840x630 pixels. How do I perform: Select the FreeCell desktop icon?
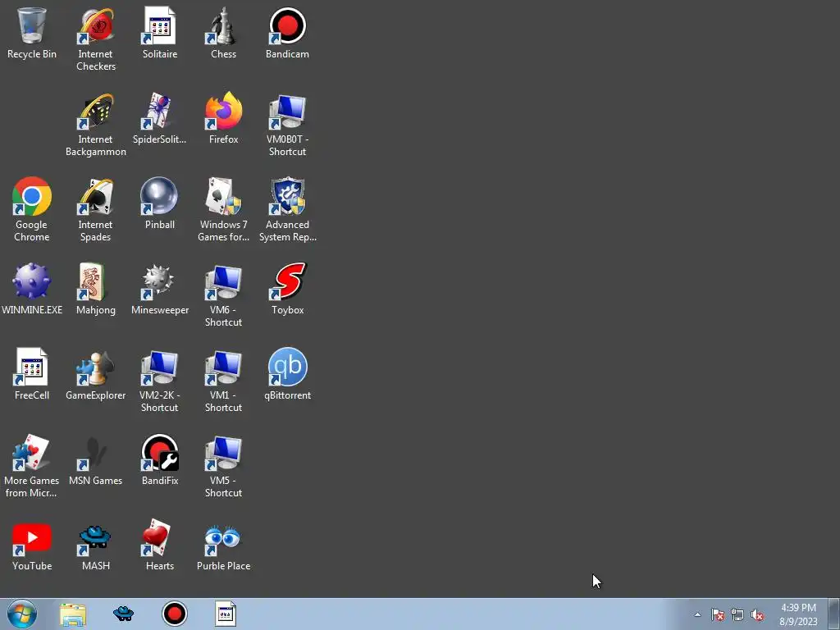pyautogui.click(x=32, y=374)
